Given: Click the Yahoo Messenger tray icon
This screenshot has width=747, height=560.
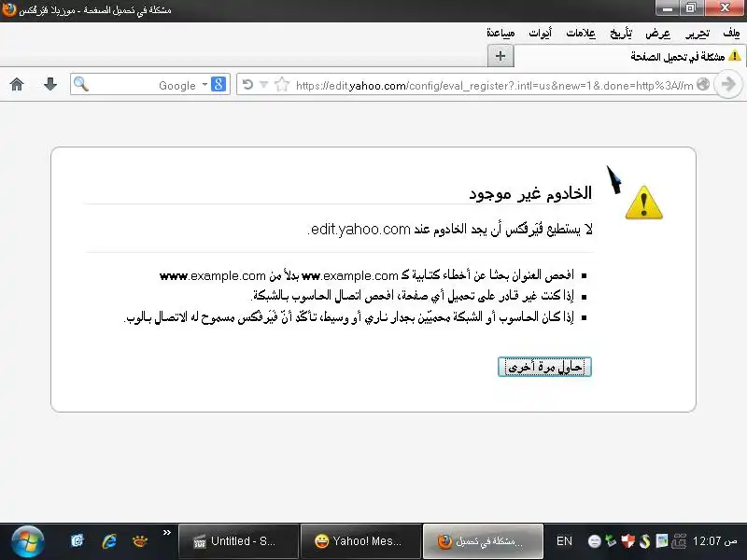Looking at the screenshot, I should [595, 541].
